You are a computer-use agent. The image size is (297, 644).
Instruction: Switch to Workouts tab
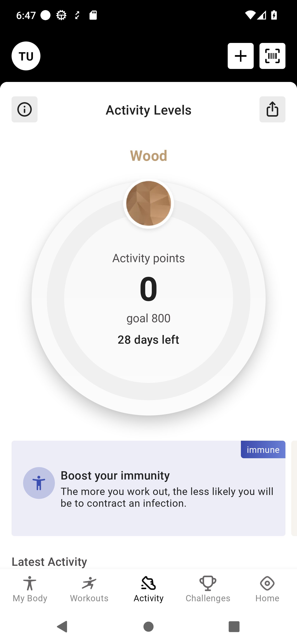click(x=89, y=589)
